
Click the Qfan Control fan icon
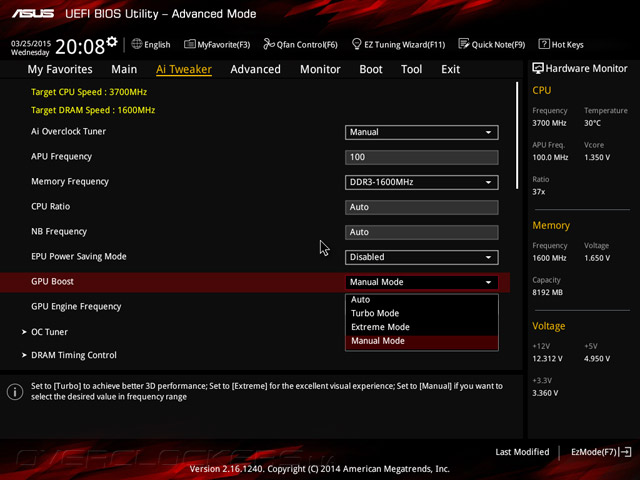point(269,44)
